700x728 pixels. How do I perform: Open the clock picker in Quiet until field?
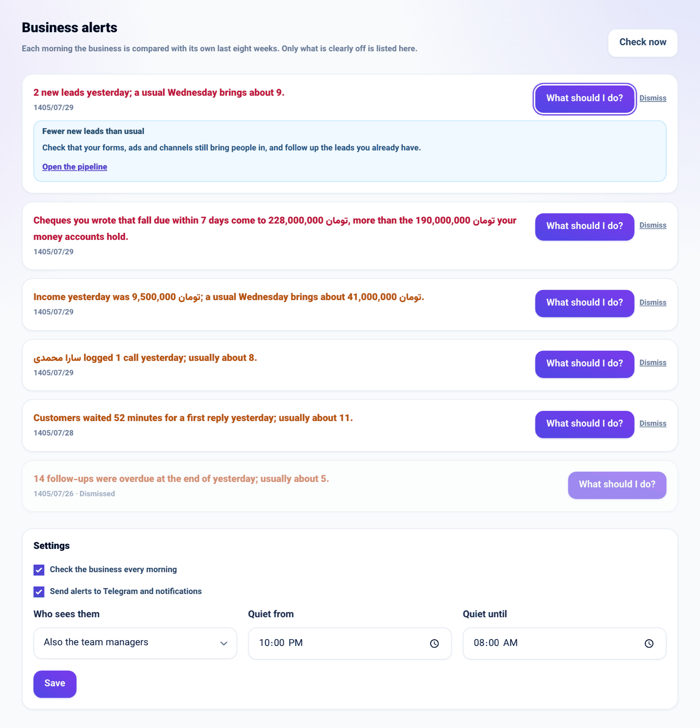coord(649,643)
